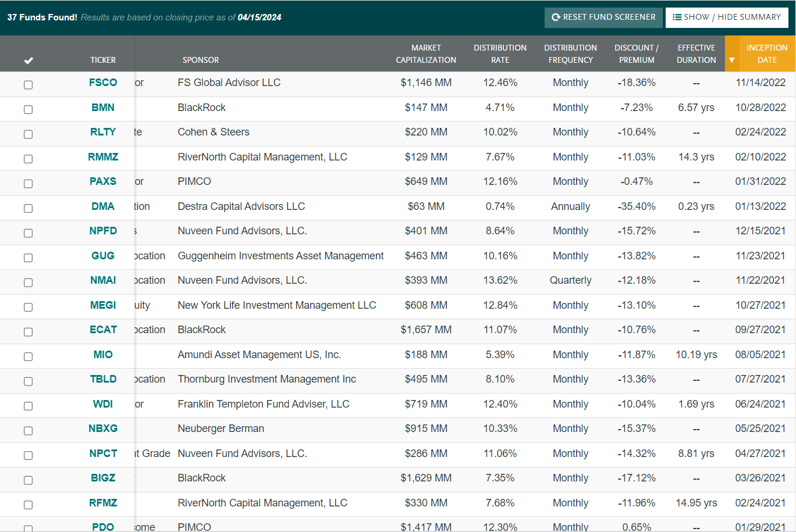The width and height of the screenshot is (796, 532).
Task: Open the BIGZ ticker link
Action: tap(103, 477)
